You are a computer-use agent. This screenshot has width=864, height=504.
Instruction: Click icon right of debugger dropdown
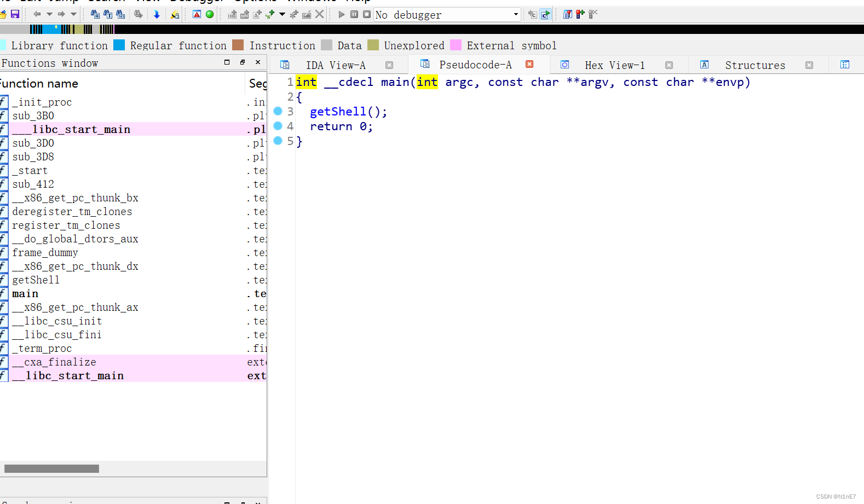(x=532, y=14)
